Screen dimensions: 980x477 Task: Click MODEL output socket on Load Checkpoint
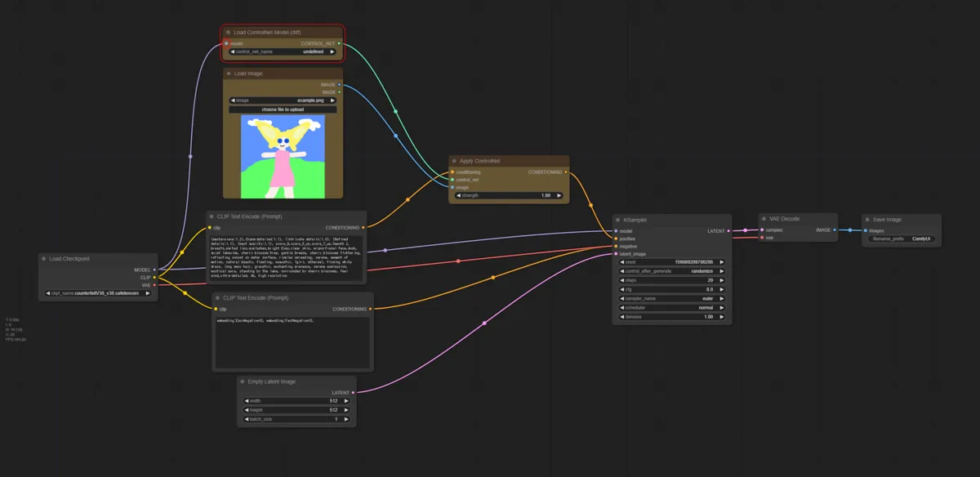point(155,270)
